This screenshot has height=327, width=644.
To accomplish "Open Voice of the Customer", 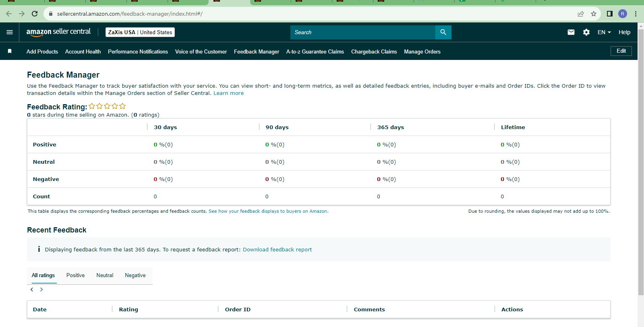I will point(201,51).
